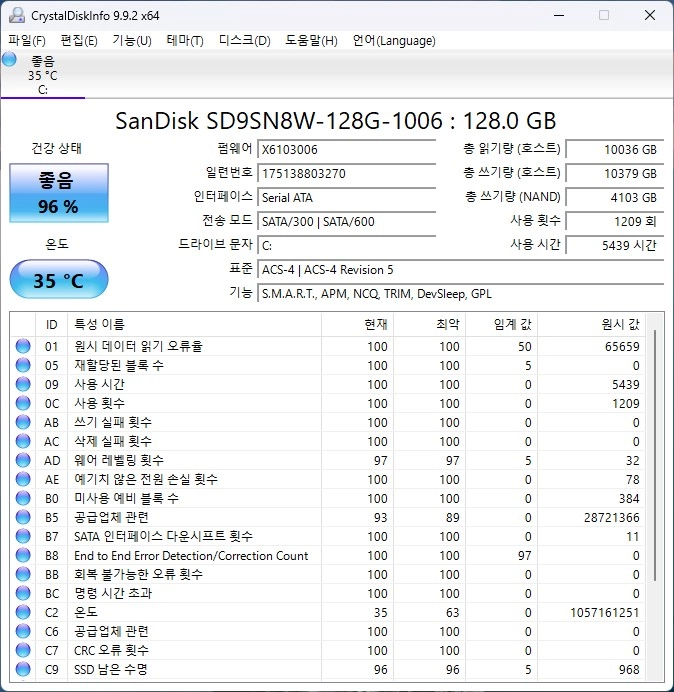Click power on count value 1209 회
Viewport: 674px width, 692px height.
(614, 221)
